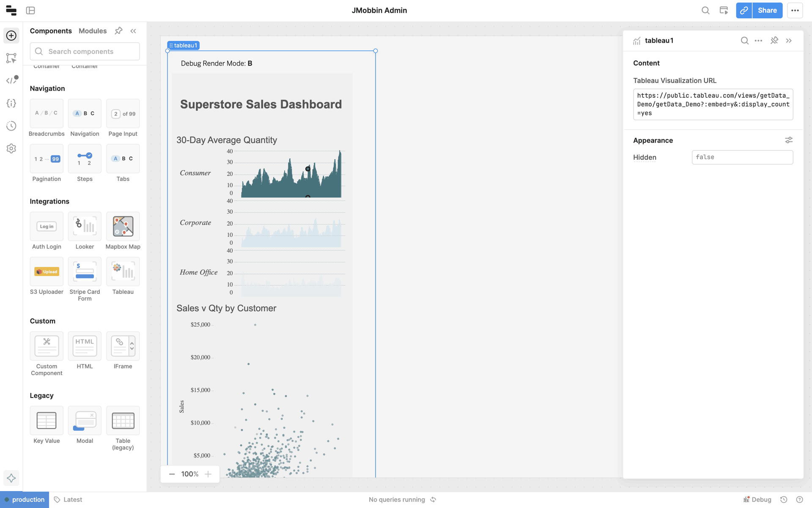Pin the components panel
This screenshot has height=508, width=812.
[118, 31]
